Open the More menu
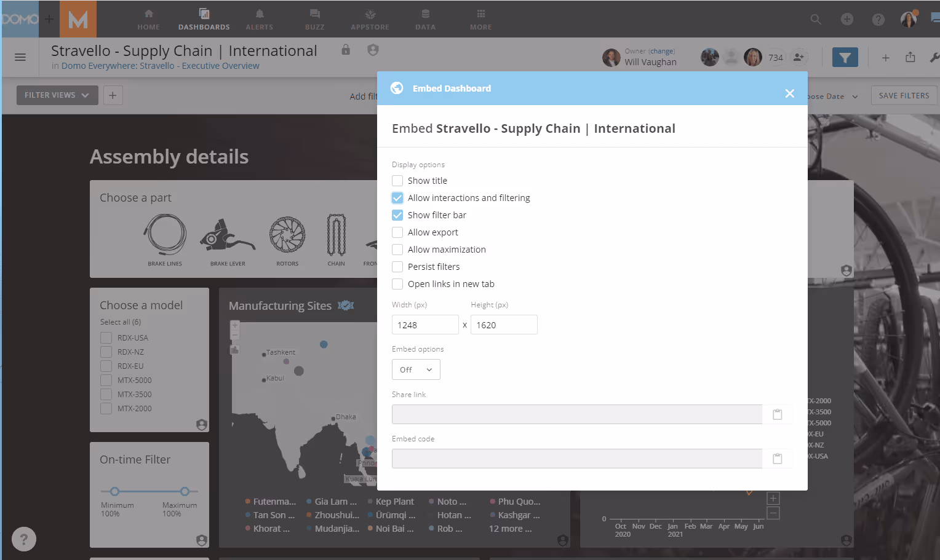 (481, 20)
